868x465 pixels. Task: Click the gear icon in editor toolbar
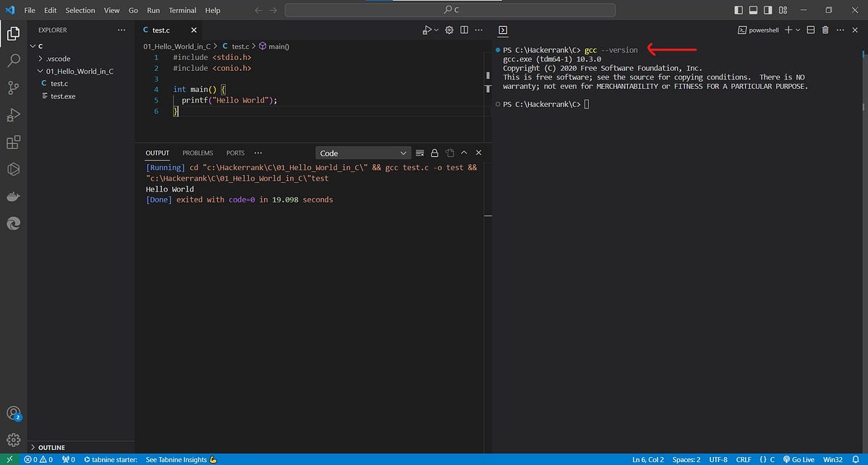pyautogui.click(x=449, y=30)
